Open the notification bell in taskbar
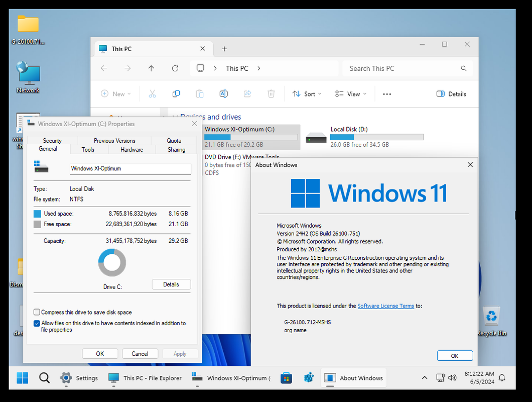The width and height of the screenshot is (532, 402). (x=502, y=378)
